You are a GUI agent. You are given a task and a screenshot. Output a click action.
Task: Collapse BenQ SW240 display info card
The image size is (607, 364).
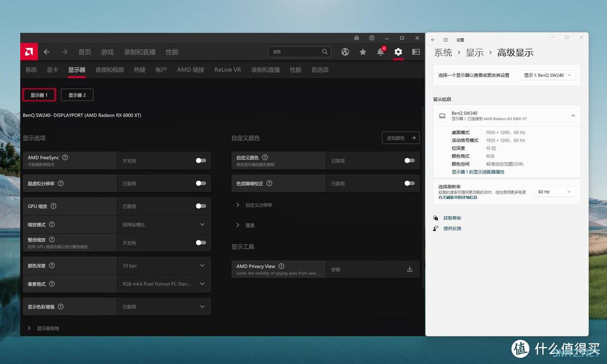click(573, 116)
